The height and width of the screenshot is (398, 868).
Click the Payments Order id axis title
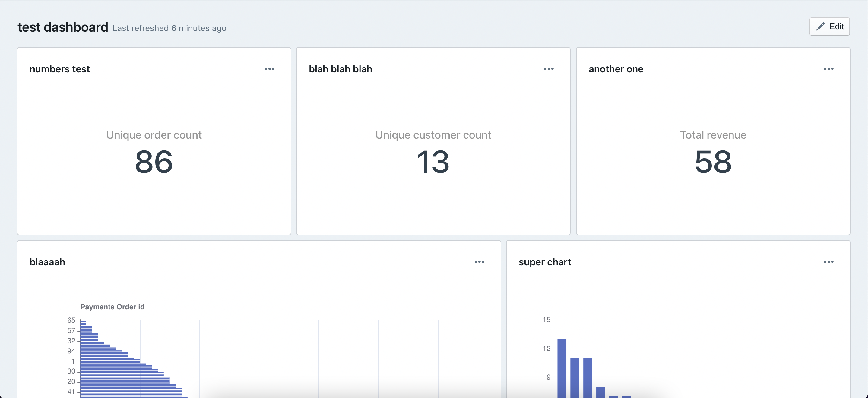112,307
